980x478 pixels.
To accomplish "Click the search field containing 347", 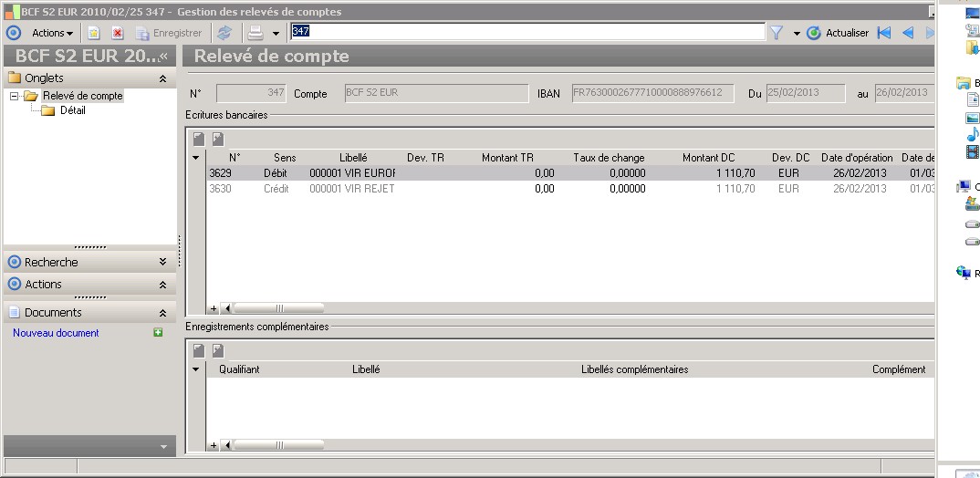I will (527, 32).
